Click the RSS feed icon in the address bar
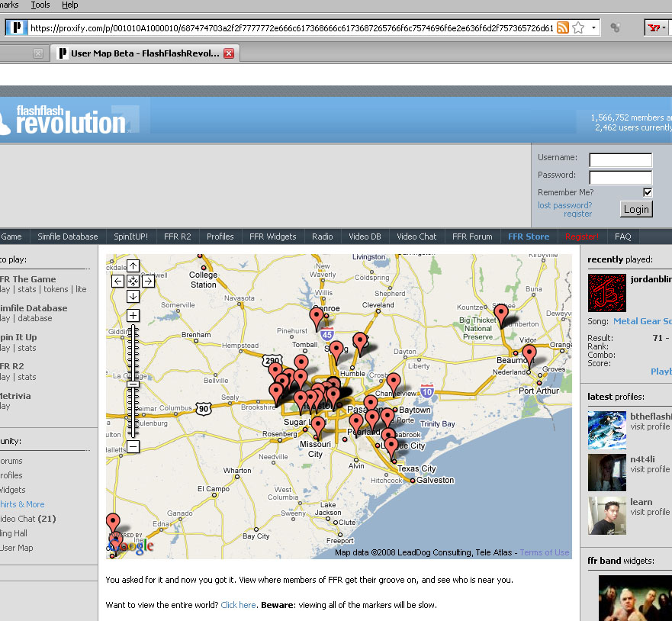This screenshot has width=672, height=621. tap(563, 28)
